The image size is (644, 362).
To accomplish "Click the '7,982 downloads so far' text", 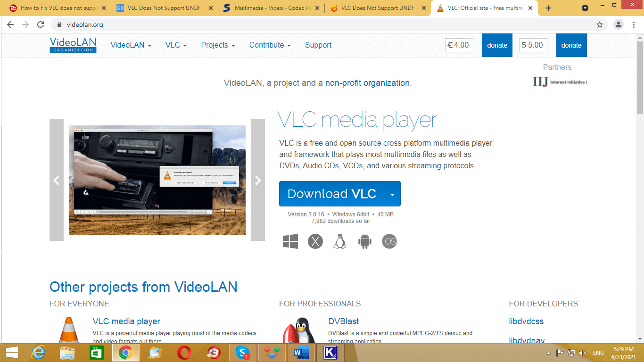I will coord(341,221).
